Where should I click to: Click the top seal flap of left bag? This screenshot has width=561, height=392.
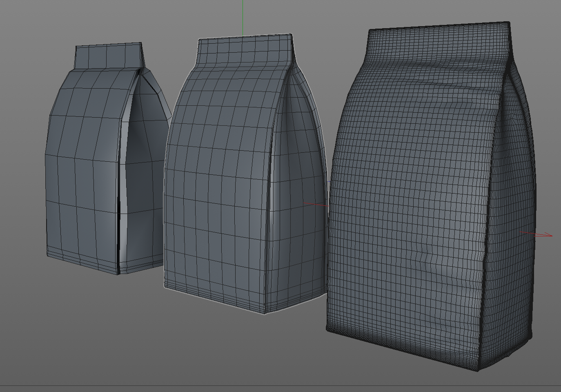[109, 56]
